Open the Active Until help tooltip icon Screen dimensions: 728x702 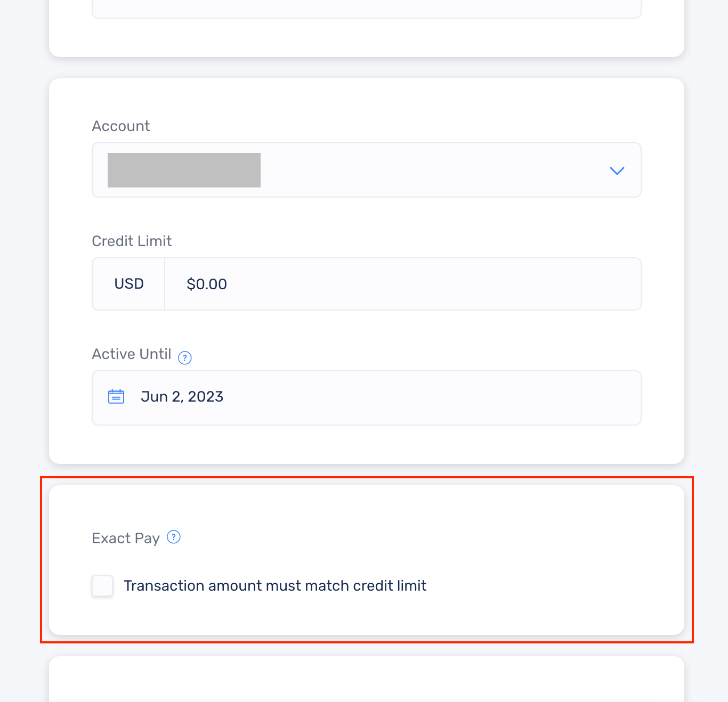[185, 358]
